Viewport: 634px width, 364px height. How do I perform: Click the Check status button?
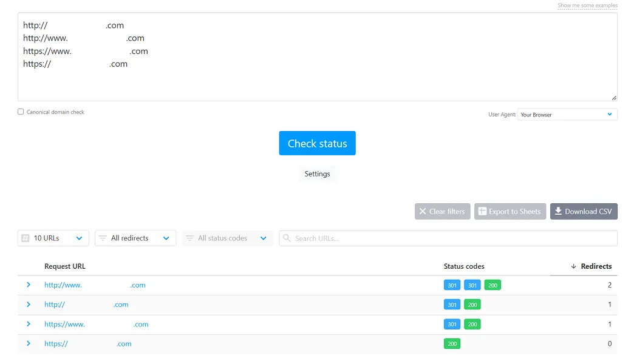pyautogui.click(x=317, y=143)
